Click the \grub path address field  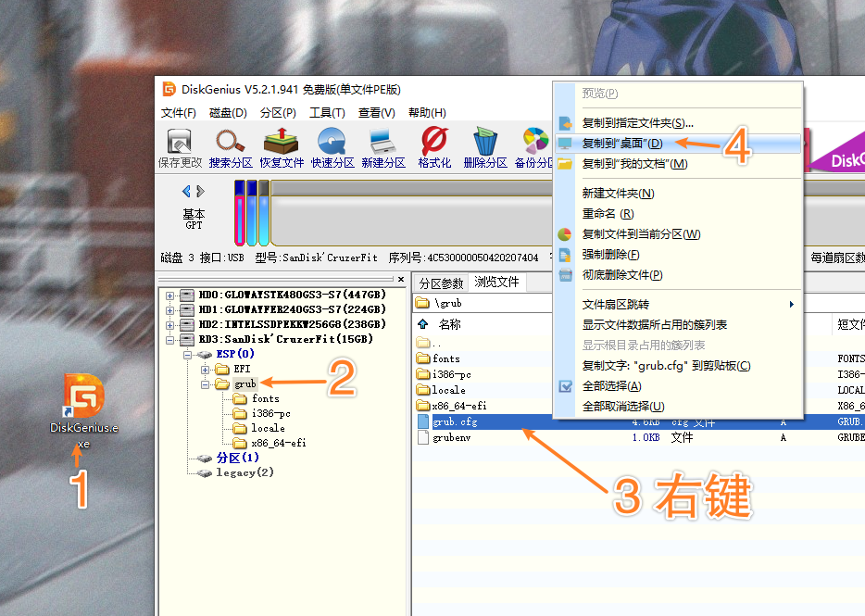coord(483,303)
